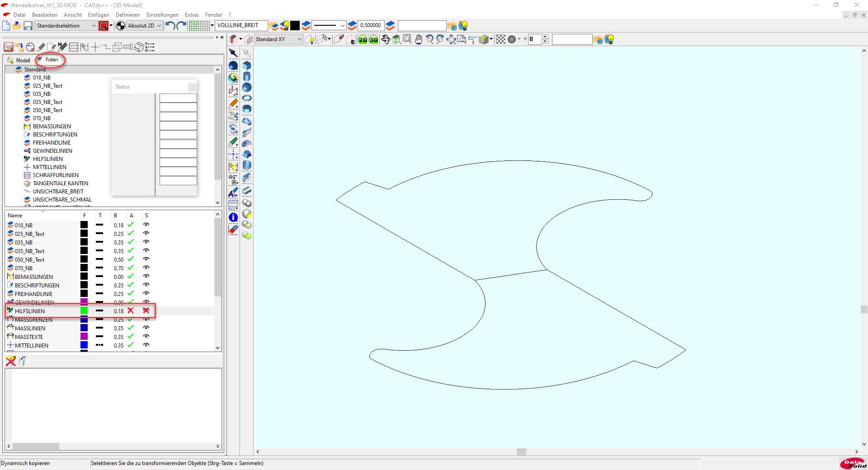Toggle active checkmark for MASSLINIEN layer

(131, 328)
